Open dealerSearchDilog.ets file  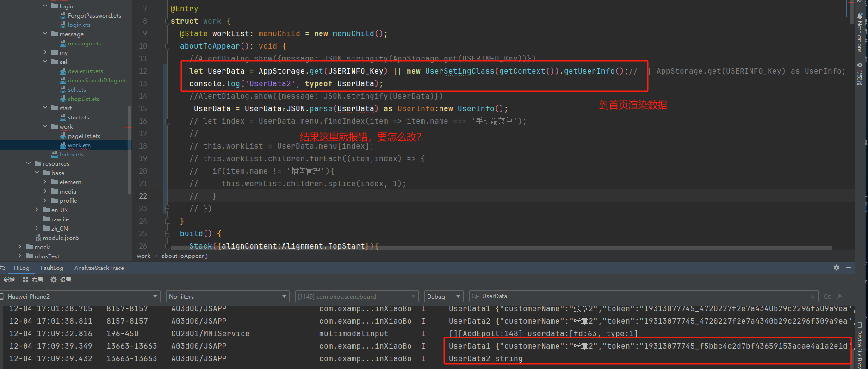97,81
